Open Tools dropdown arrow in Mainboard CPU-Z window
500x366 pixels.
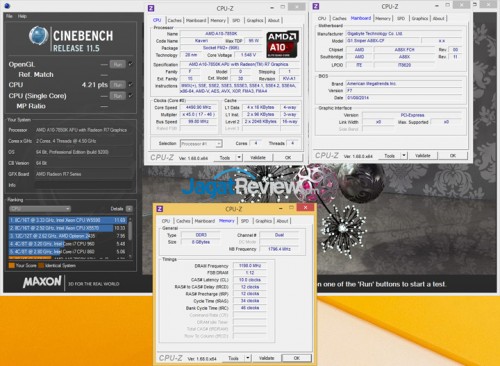(x=404, y=156)
